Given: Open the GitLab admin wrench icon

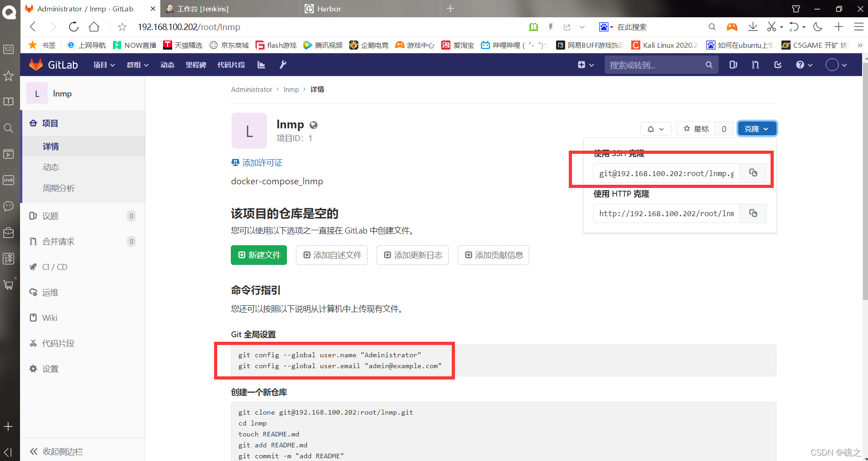Looking at the screenshot, I should tap(283, 65).
